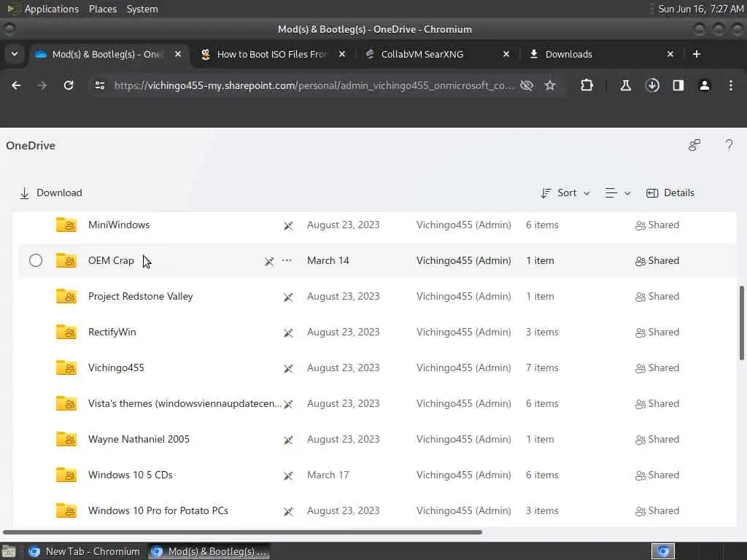The height and width of the screenshot is (560, 747).
Task: Click the 7 items cell
Action: tap(542, 367)
